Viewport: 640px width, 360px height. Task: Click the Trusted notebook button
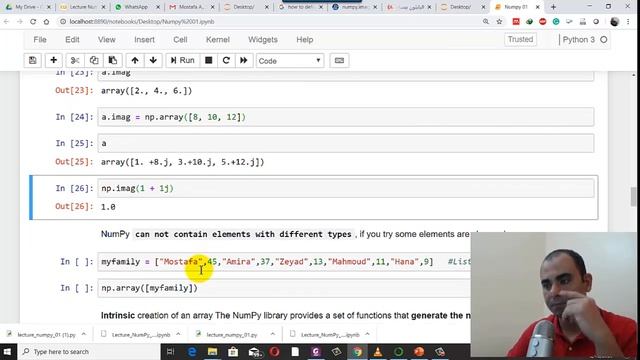[x=520, y=39]
